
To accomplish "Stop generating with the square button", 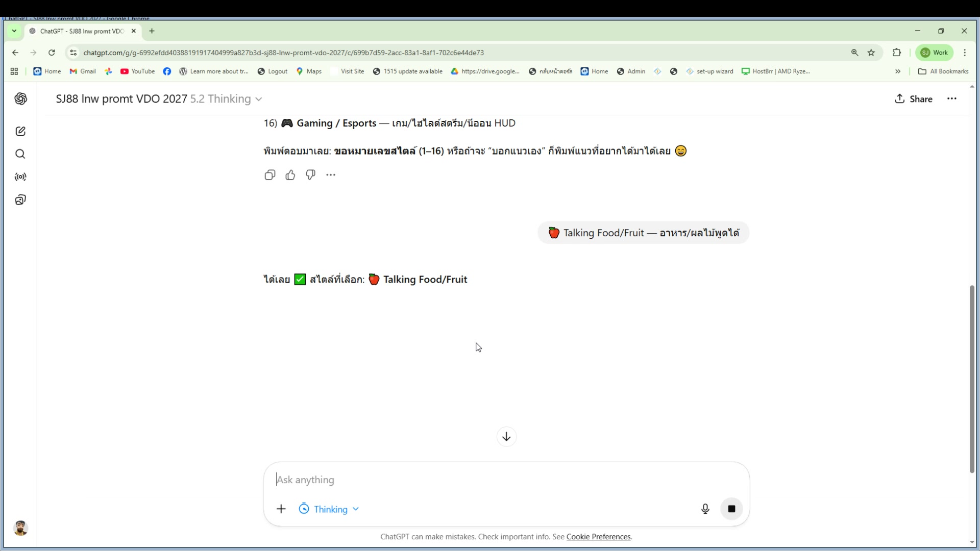I will [x=731, y=509].
